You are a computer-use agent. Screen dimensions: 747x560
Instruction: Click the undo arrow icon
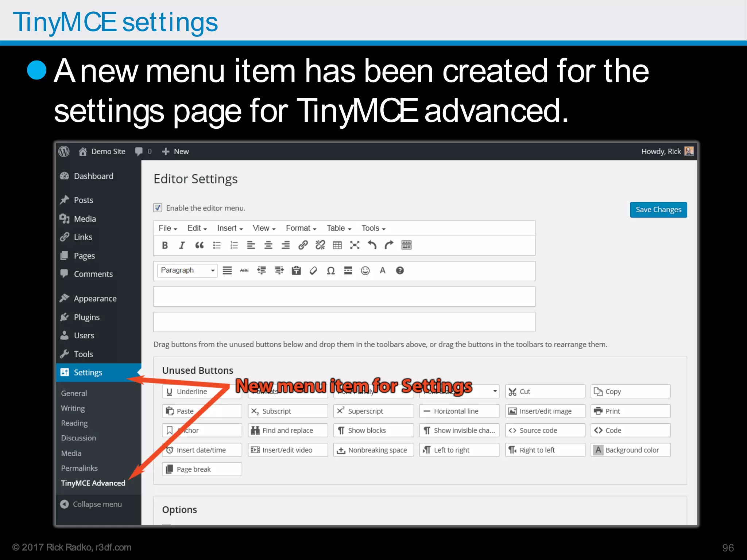[x=372, y=245]
